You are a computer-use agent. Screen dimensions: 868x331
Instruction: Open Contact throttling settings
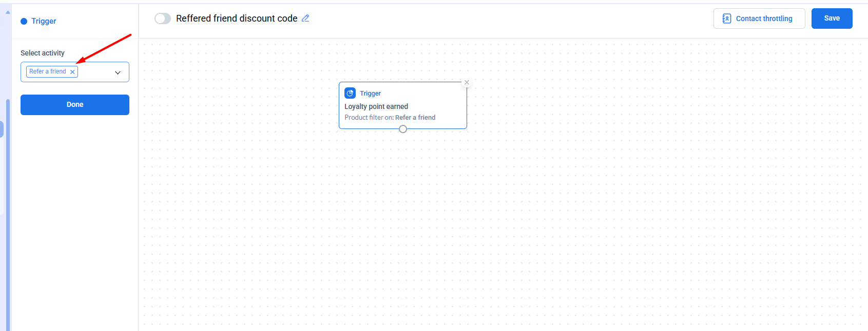tap(764, 19)
